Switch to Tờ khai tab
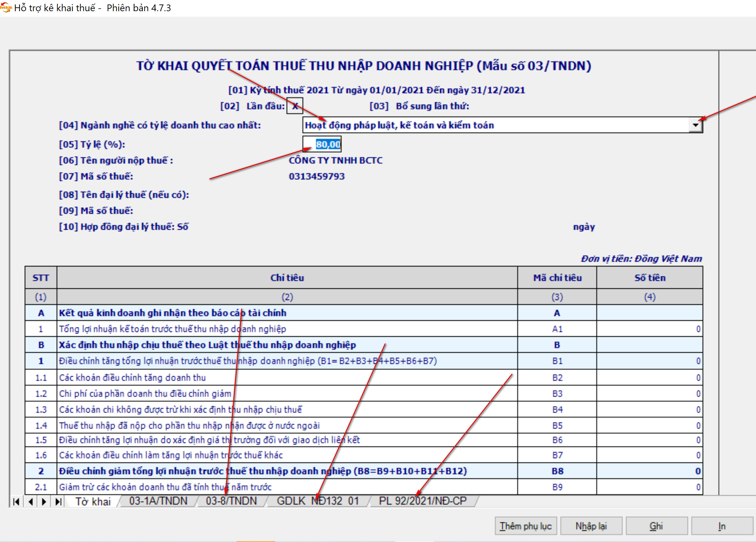This screenshot has width=756, height=542. [x=93, y=501]
